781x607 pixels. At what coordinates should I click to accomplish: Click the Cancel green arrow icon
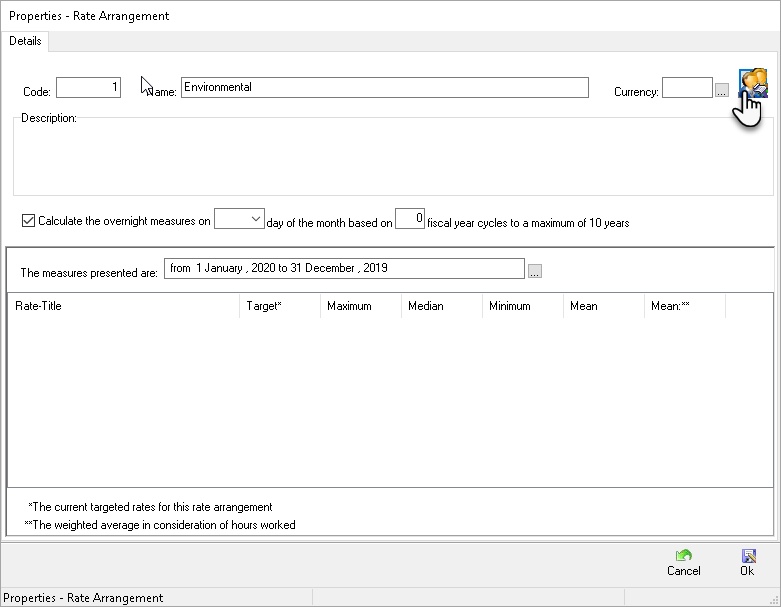click(683, 555)
